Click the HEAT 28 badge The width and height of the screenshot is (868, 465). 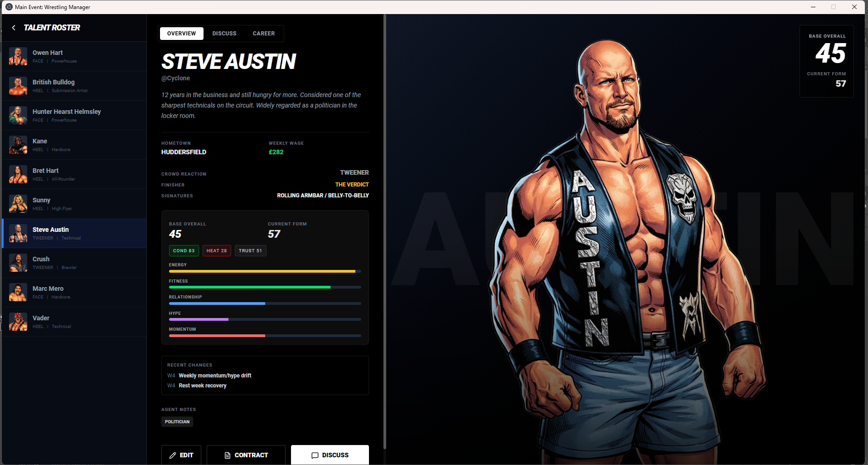[217, 250]
